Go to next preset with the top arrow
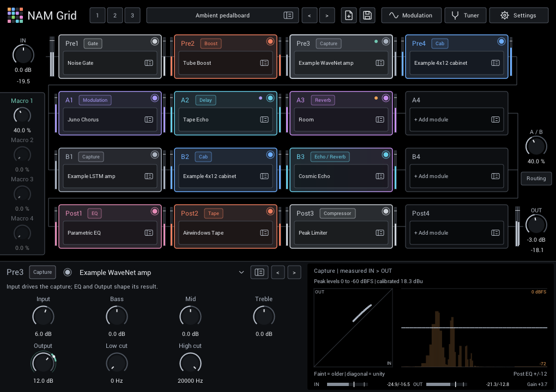 coord(327,15)
